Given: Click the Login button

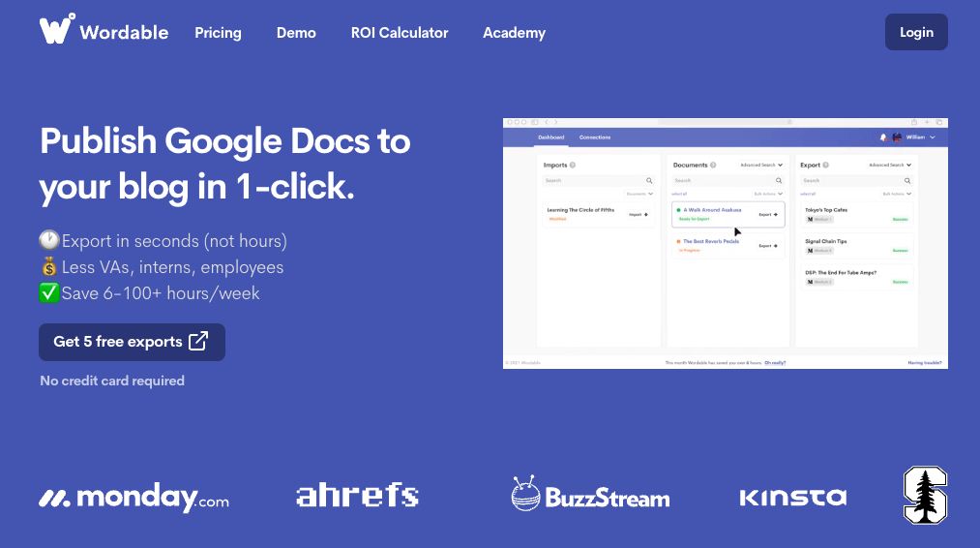Looking at the screenshot, I should [916, 32].
